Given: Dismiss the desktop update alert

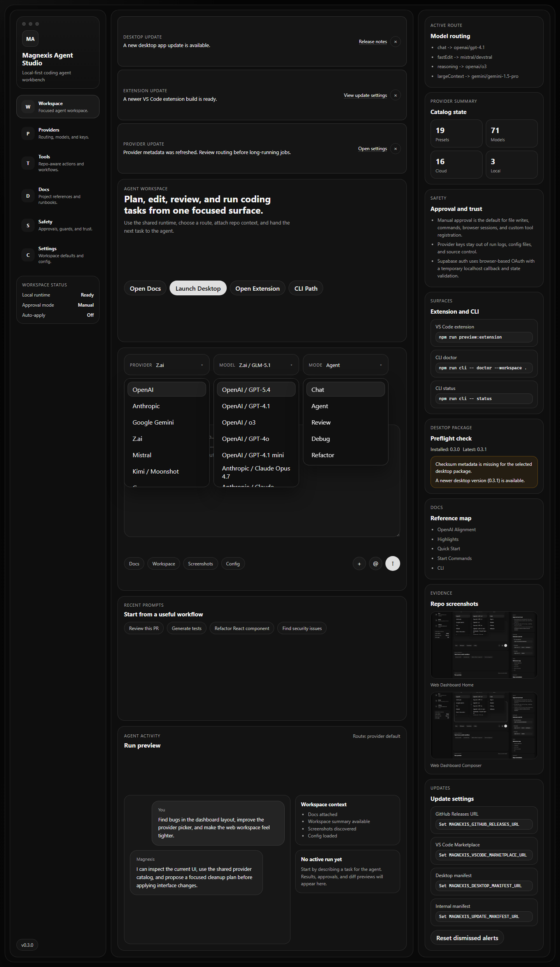Looking at the screenshot, I should (395, 42).
